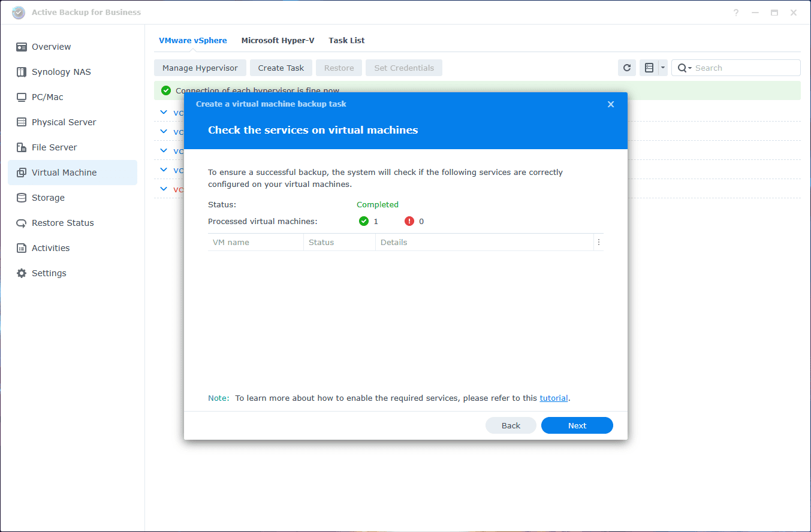The width and height of the screenshot is (811, 532).
Task: View Restore Status in the sidebar
Action: point(73,223)
